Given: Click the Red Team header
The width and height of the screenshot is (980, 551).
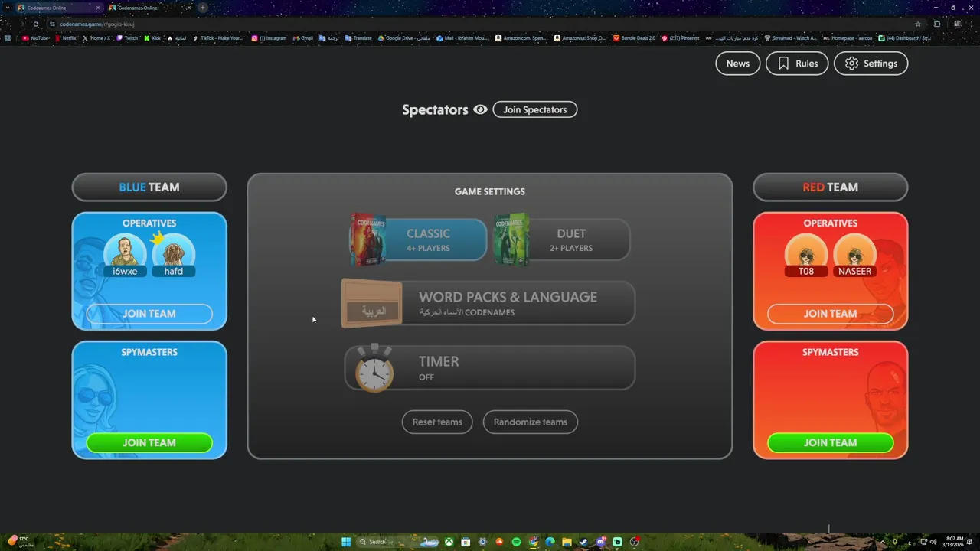Looking at the screenshot, I should [830, 187].
